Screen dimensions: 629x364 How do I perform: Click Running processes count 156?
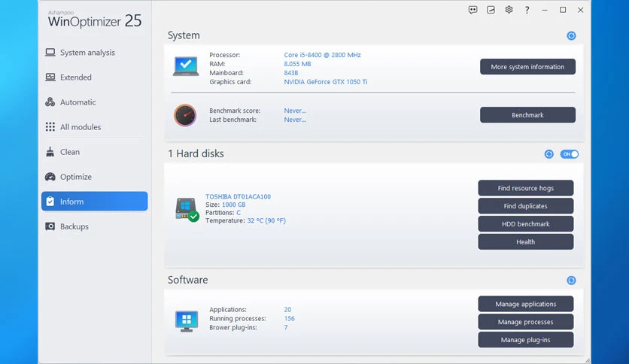(x=289, y=318)
